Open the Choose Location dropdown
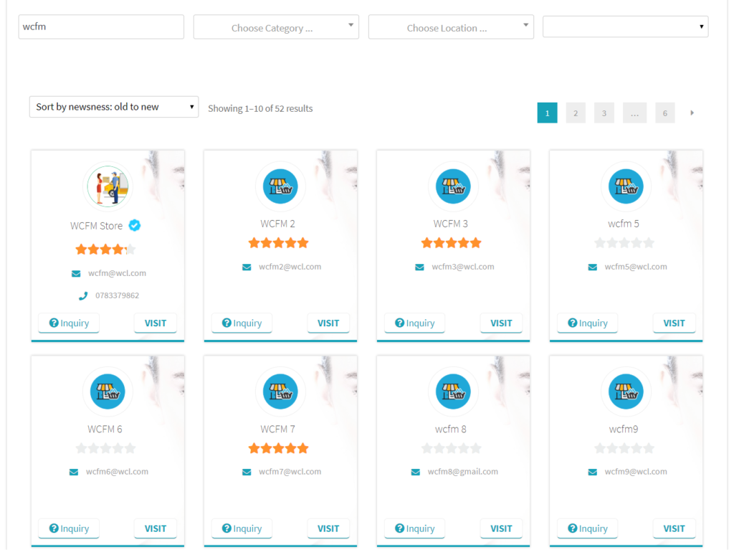Image resolution: width=734 pixels, height=560 pixels. (451, 27)
